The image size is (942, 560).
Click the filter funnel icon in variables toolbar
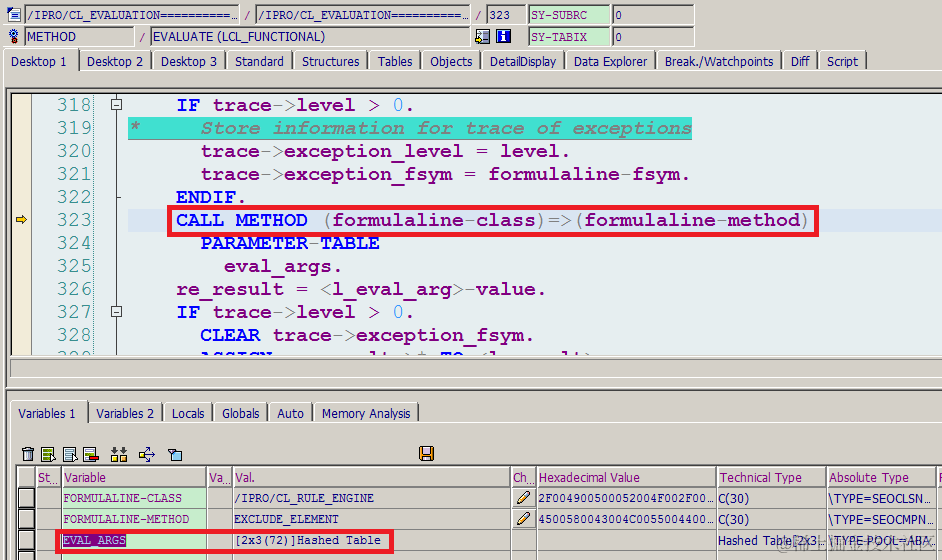coord(175,454)
